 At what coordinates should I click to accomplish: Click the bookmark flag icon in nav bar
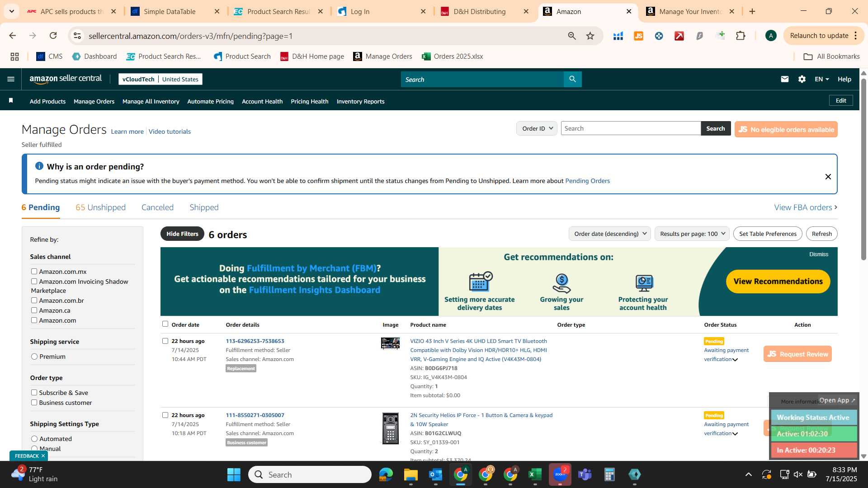(11, 100)
